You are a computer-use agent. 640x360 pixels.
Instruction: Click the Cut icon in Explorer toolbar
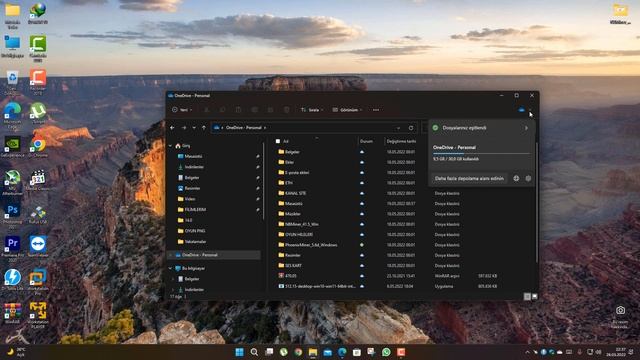[x=207, y=110]
